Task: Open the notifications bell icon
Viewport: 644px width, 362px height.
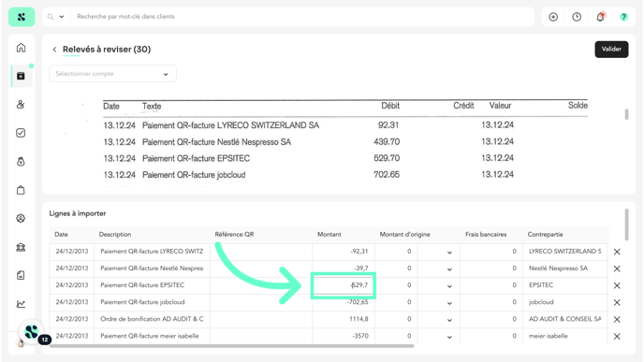Action: (x=600, y=17)
